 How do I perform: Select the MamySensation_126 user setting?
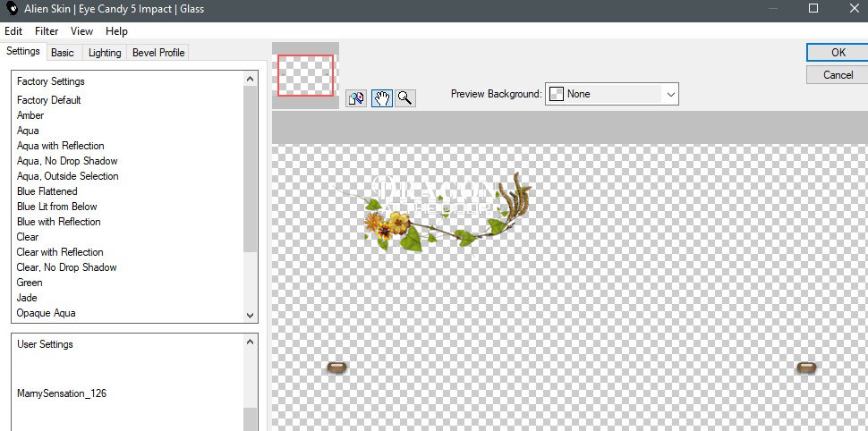click(x=62, y=393)
